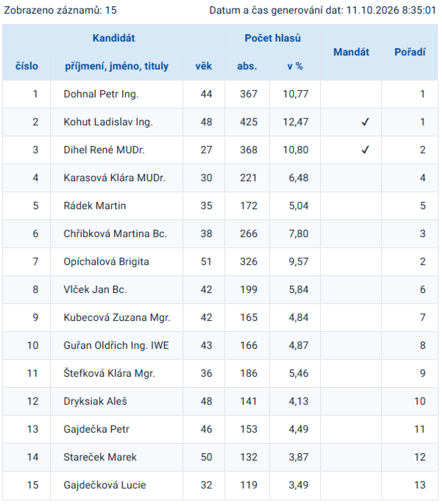Click the 'příjmení, jméno, tituly' header
The width and height of the screenshot is (442, 504).
pyautogui.click(x=117, y=66)
